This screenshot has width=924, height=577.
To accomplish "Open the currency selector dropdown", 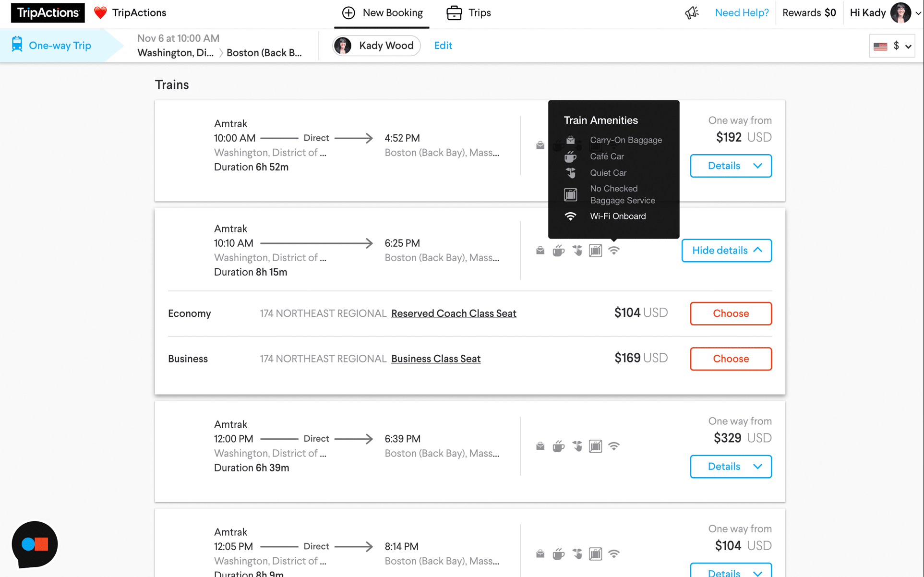I will pos(892,46).
